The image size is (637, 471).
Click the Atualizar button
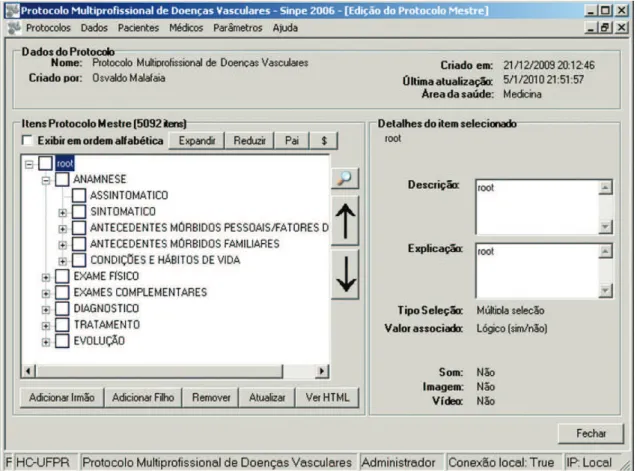(267, 397)
